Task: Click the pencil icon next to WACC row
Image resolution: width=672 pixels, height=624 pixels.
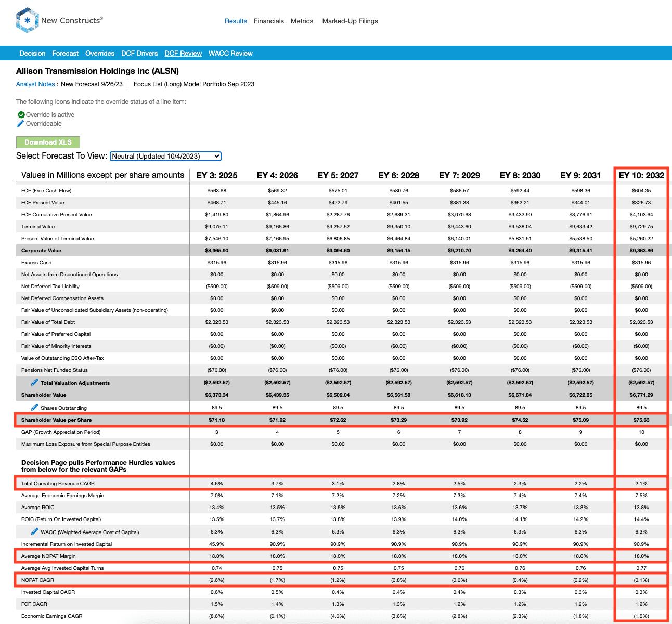Action: (x=35, y=531)
